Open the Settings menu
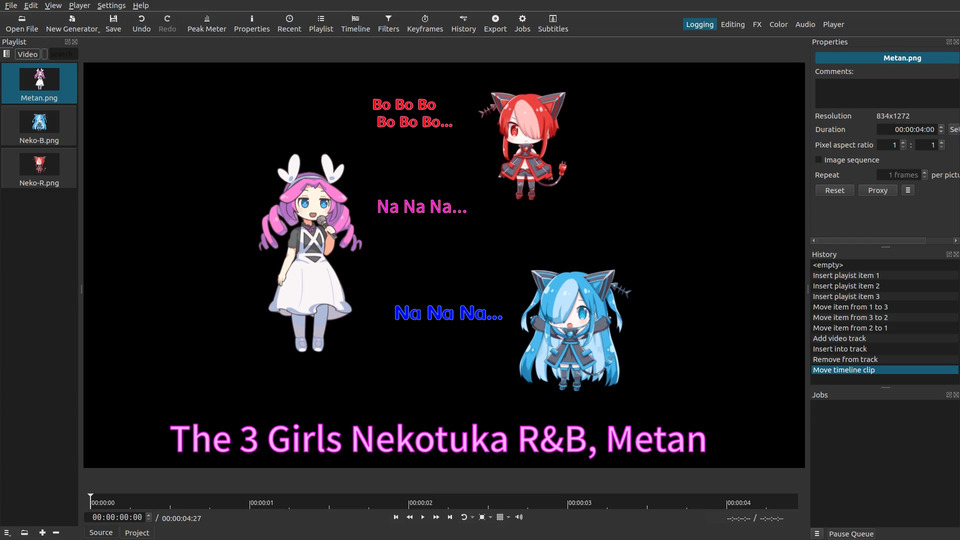 [111, 6]
